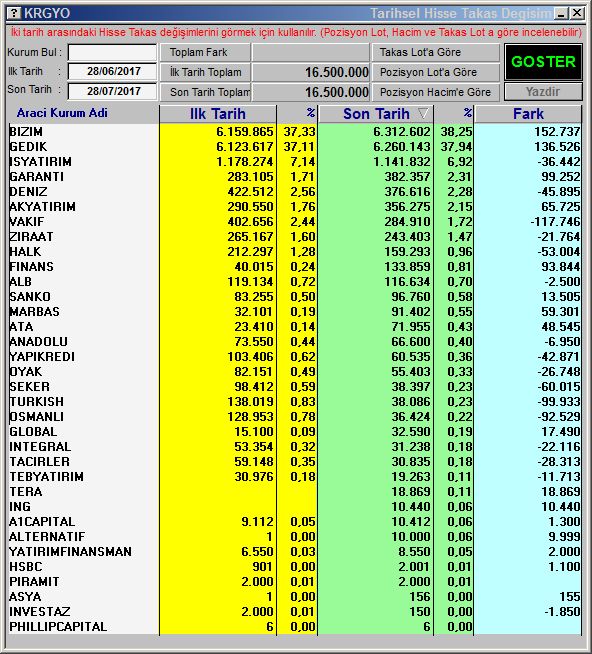Select the TERA row name
This screenshot has width=592, height=654.
[x=25, y=492]
